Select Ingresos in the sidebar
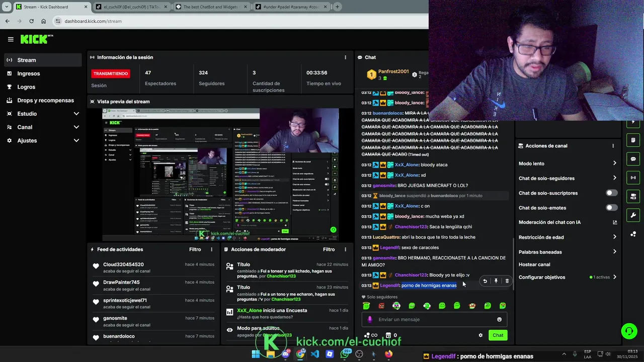 (43, 73)
